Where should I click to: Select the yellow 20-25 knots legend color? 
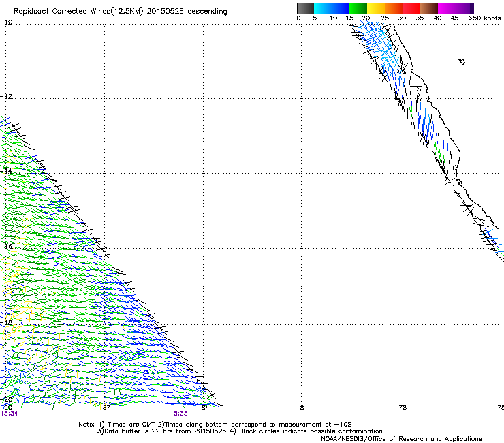(376, 8)
